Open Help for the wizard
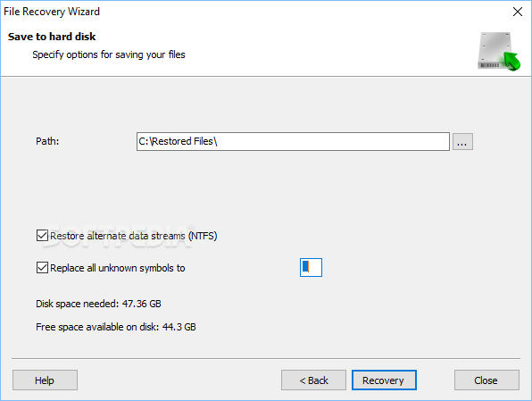532x401 pixels. click(x=45, y=380)
